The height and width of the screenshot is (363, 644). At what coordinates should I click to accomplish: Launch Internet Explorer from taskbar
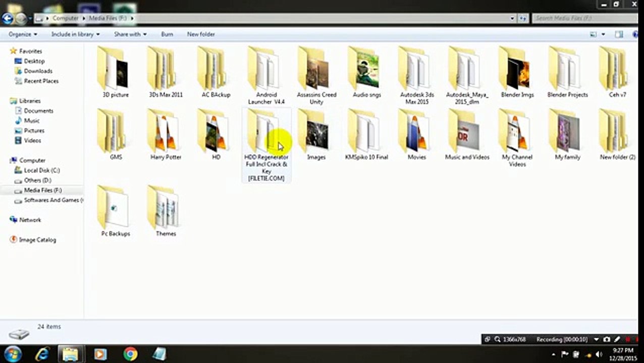click(41, 354)
